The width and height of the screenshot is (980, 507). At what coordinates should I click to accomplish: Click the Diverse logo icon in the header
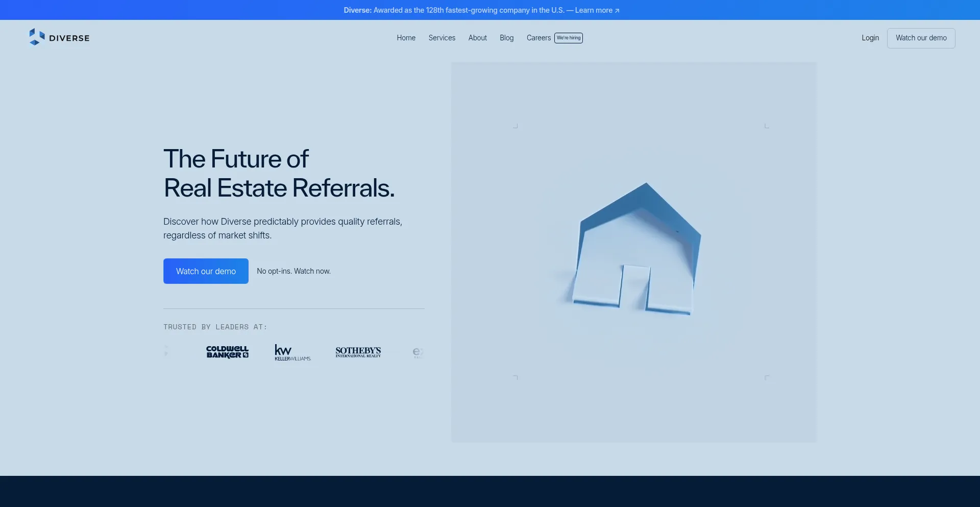pos(36,37)
